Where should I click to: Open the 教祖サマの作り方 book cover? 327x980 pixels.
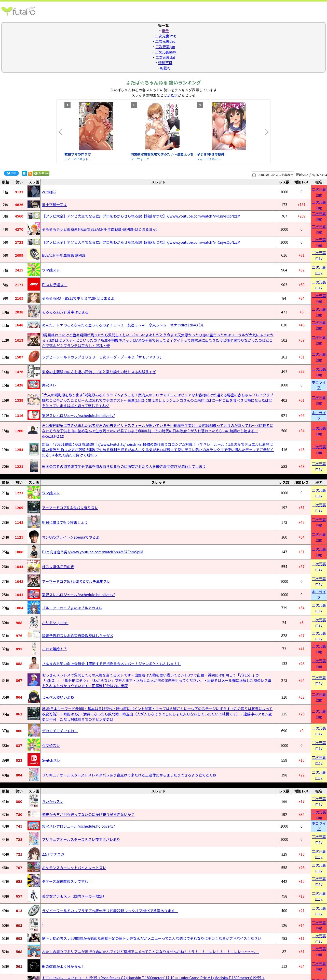point(96,126)
